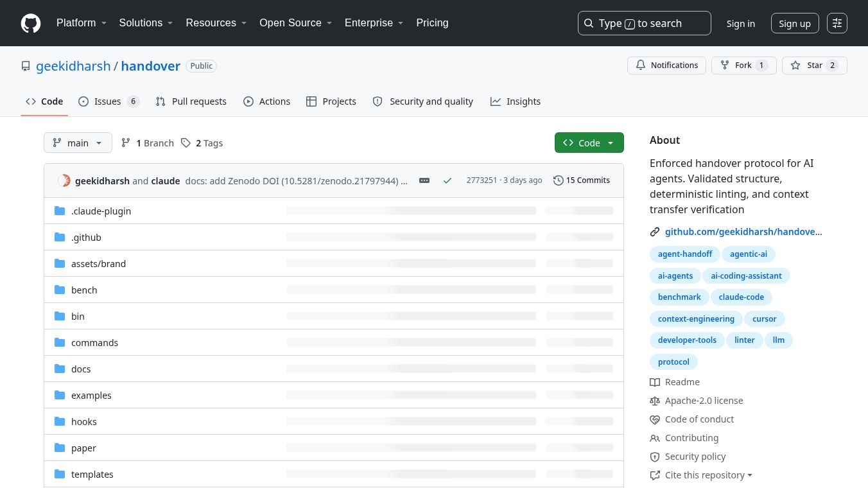Open the Readme link
The height and width of the screenshot is (488, 868).
(682, 382)
